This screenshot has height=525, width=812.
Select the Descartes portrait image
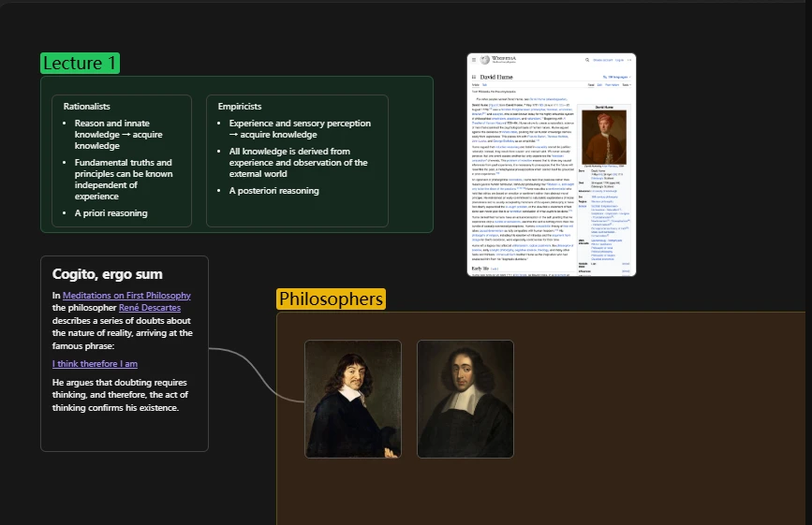click(352, 399)
